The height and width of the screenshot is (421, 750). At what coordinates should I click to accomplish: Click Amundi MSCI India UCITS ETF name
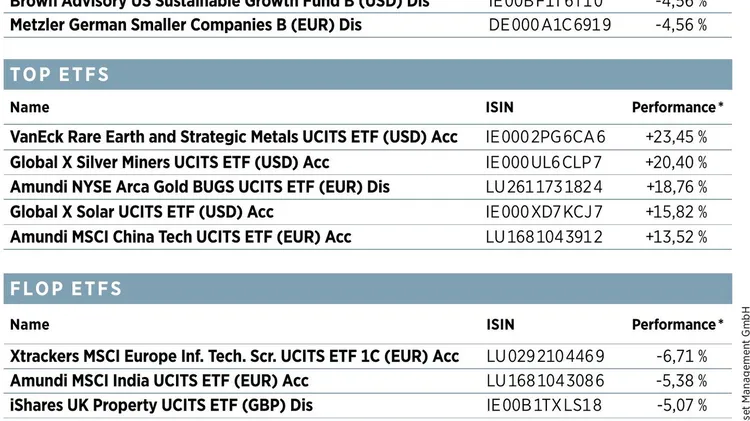coord(159,381)
